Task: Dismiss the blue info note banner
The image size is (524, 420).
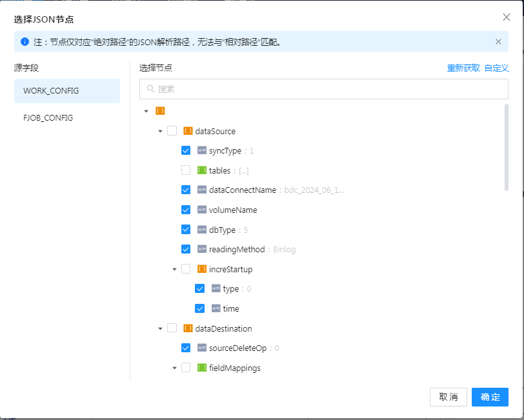Action: click(x=498, y=42)
